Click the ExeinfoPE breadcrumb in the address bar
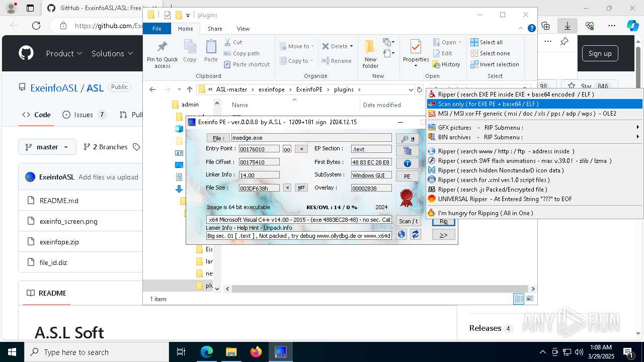 click(309, 89)
